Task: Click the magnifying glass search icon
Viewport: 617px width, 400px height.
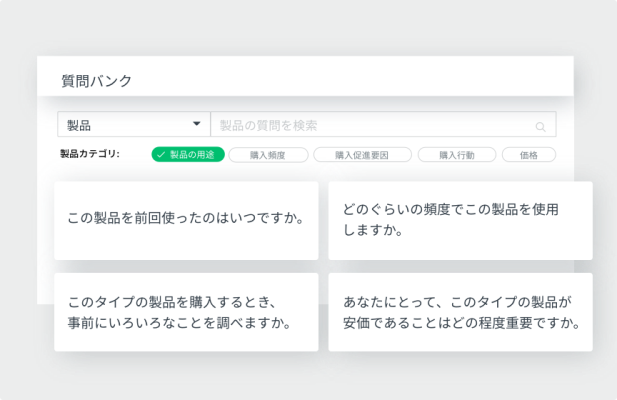Action: [x=540, y=127]
